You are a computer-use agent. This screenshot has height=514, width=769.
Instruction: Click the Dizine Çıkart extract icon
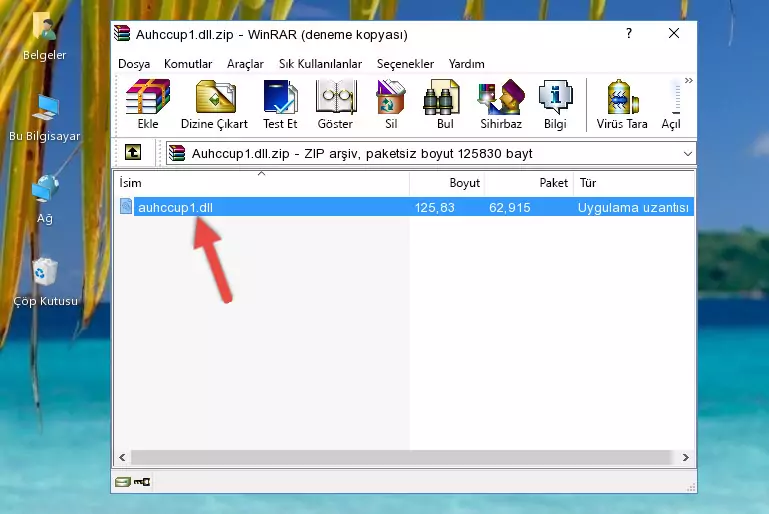(214, 104)
